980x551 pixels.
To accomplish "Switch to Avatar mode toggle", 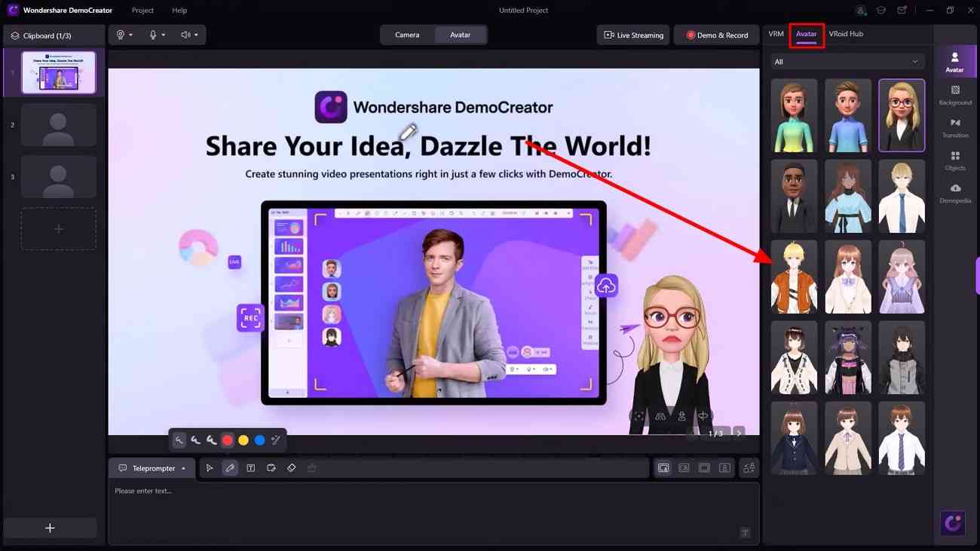I will (460, 35).
